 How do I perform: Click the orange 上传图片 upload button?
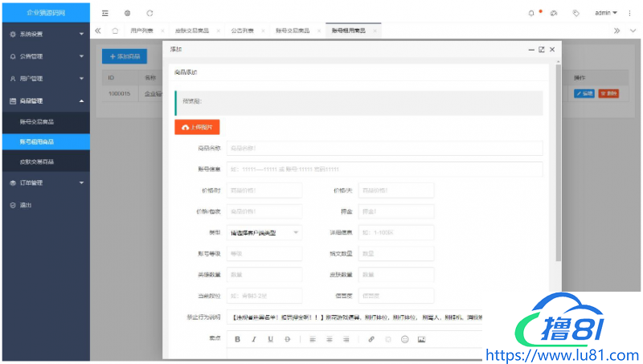click(x=197, y=127)
